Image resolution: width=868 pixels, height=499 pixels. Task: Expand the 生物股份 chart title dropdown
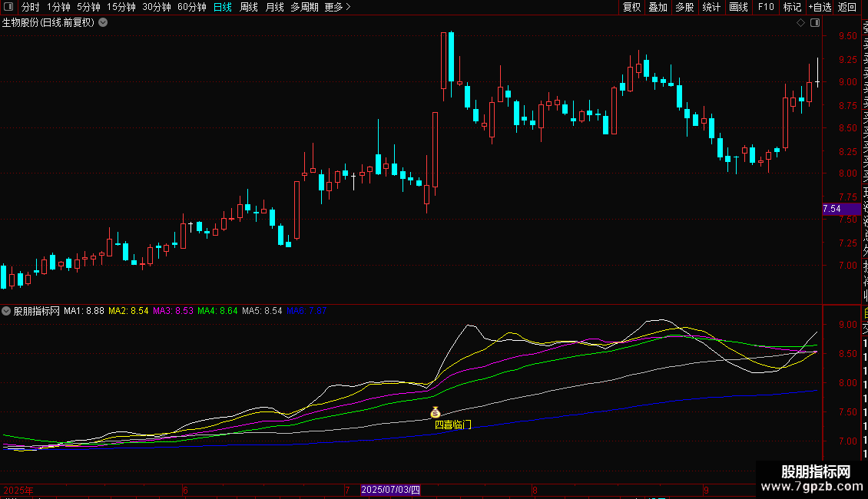pos(103,22)
